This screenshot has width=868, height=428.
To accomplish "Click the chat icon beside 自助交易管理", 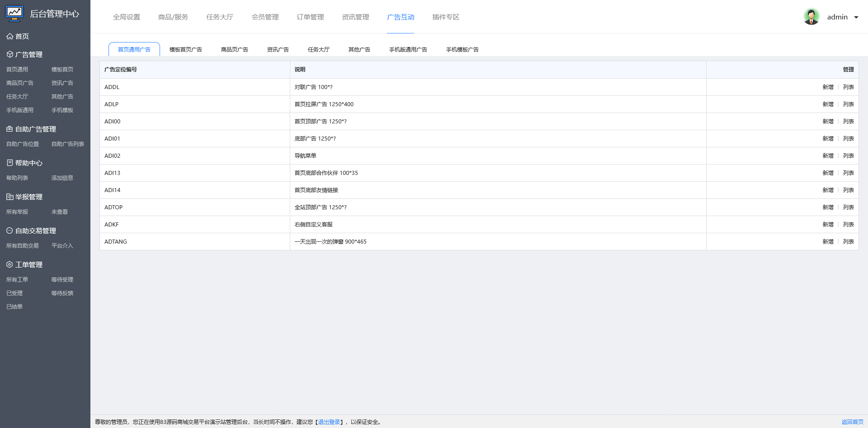I will click(x=9, y=230).
